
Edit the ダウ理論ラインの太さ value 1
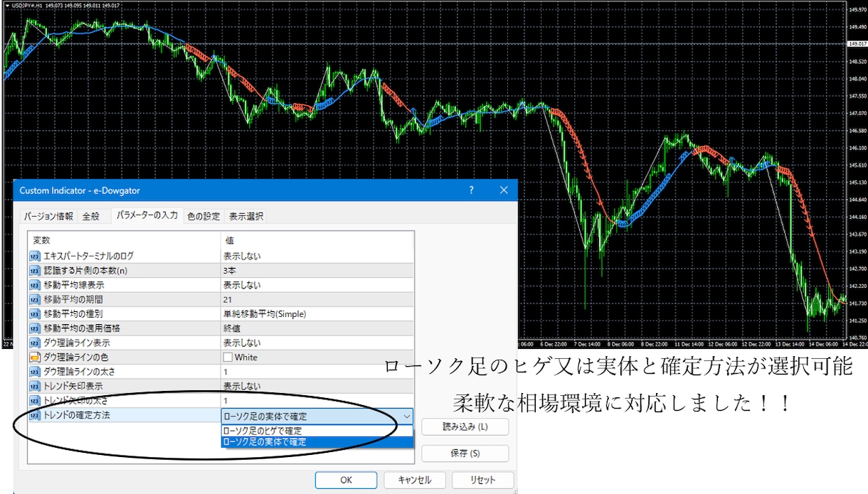(317, 372)
